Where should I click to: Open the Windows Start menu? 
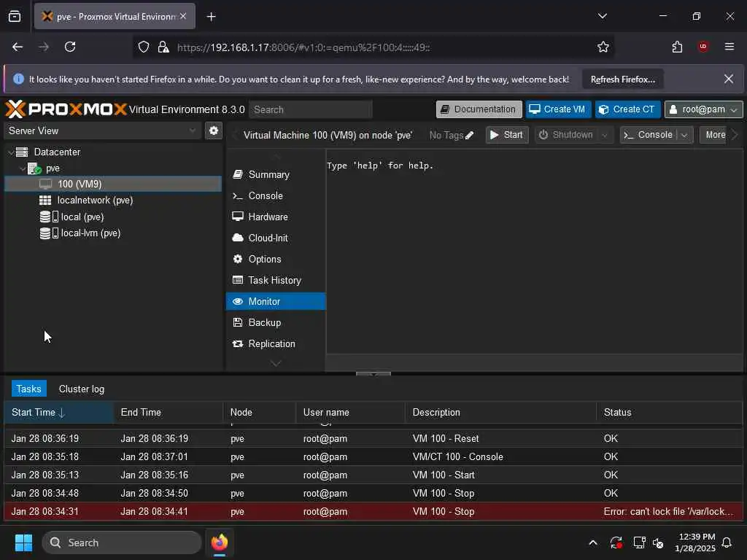click(23, 542)
